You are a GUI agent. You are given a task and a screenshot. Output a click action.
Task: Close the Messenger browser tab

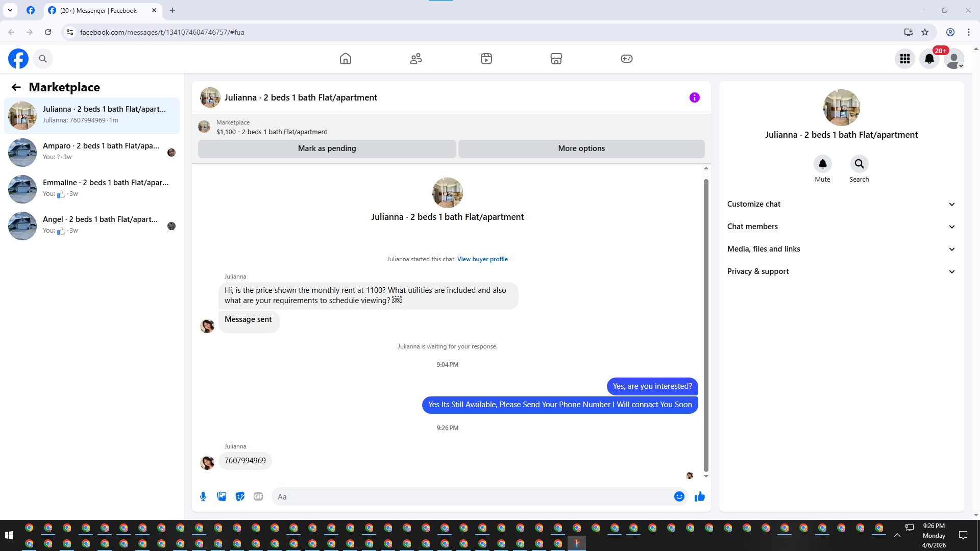click(154, 10)
